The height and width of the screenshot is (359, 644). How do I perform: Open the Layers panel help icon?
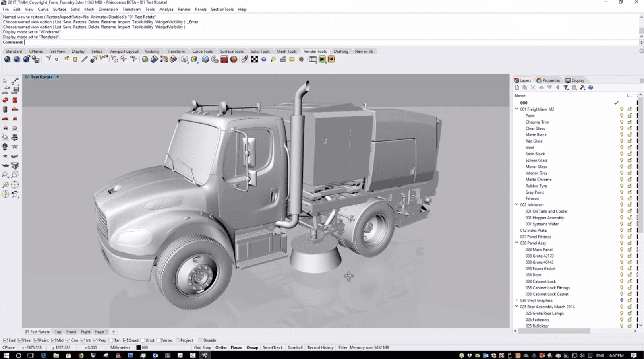click(591, 87)
